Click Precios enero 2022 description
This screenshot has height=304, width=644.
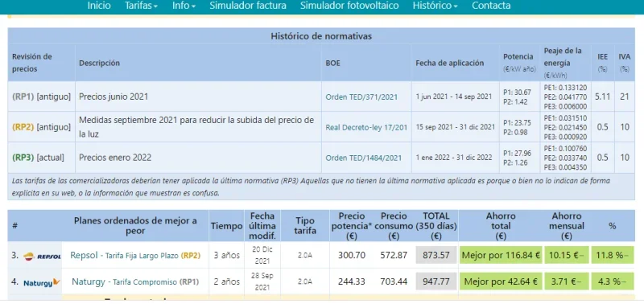click(115, 158)
